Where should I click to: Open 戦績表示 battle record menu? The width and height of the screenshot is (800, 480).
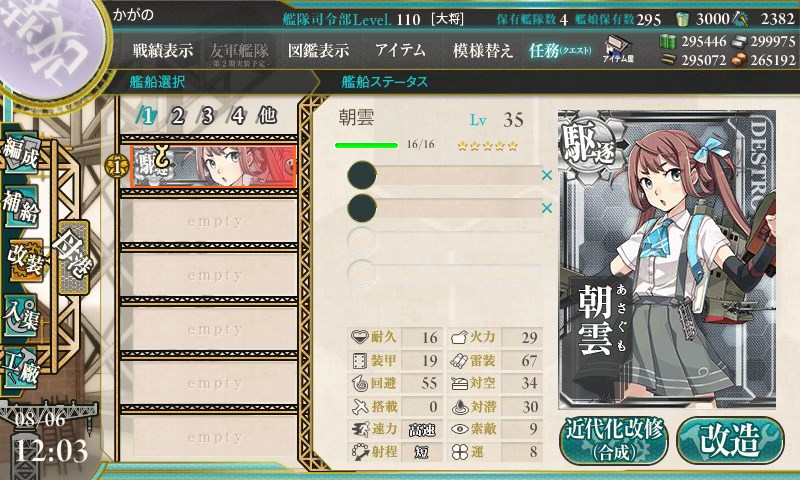click(x=163, y=50)
